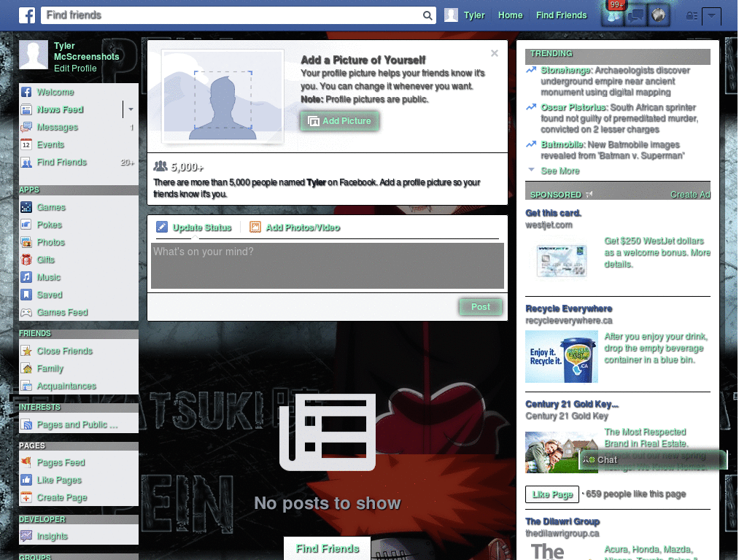Click Tyler's avatar thumbnail in top bar
Screen dimensions: 747x560
click(451, 15)
